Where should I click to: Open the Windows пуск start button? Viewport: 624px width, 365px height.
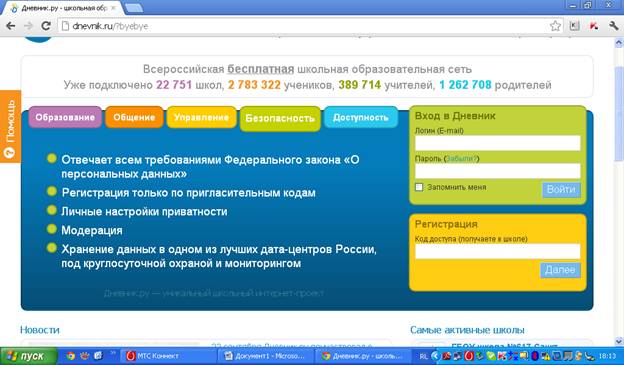28,356
